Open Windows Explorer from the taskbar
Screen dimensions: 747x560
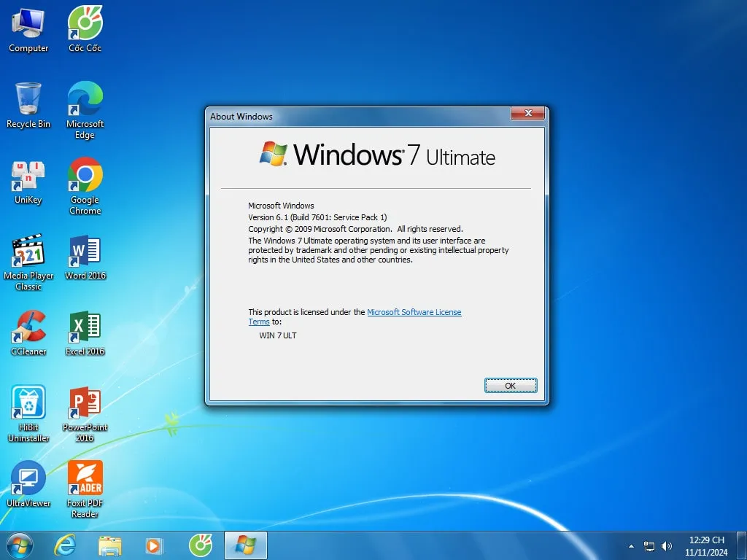(109, 545)
